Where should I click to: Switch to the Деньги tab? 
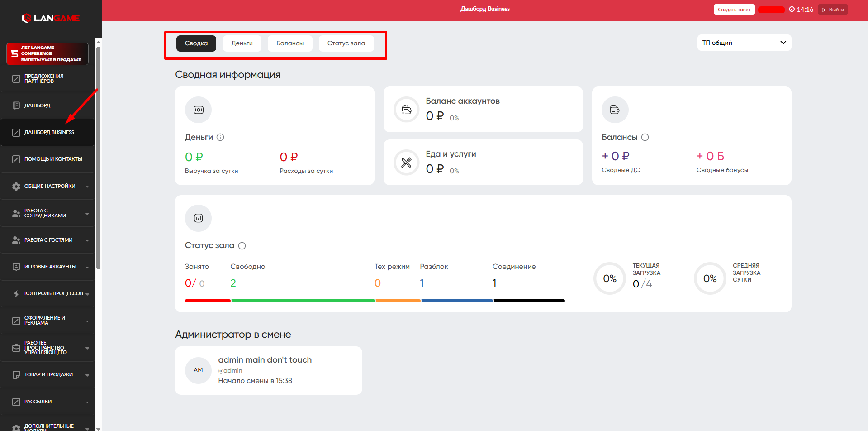pos(242,43)
